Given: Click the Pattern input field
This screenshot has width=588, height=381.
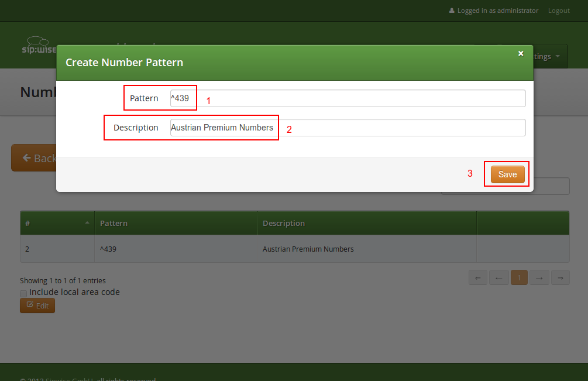Looking at the screenshot, I should (348, 98).
